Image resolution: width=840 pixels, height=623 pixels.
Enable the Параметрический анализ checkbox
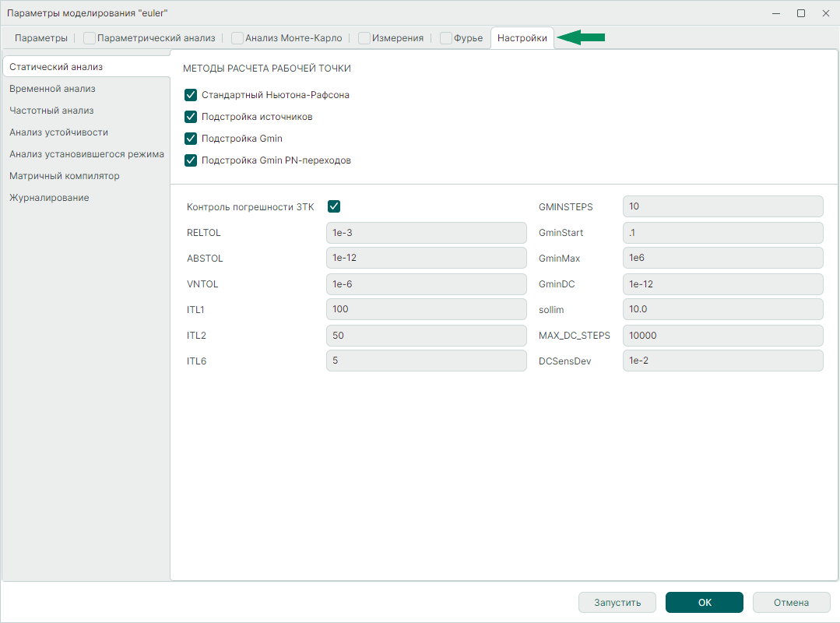click(90, 38)
